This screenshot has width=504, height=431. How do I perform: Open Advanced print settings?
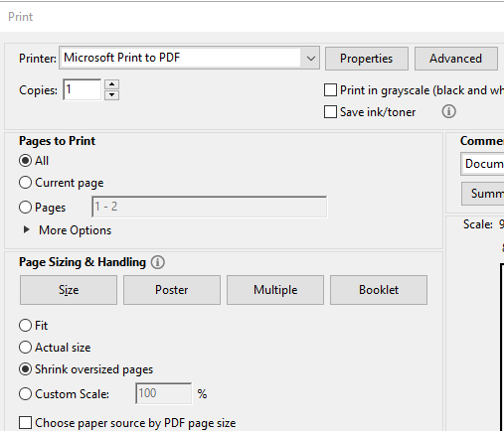click(x=456, y=59)
